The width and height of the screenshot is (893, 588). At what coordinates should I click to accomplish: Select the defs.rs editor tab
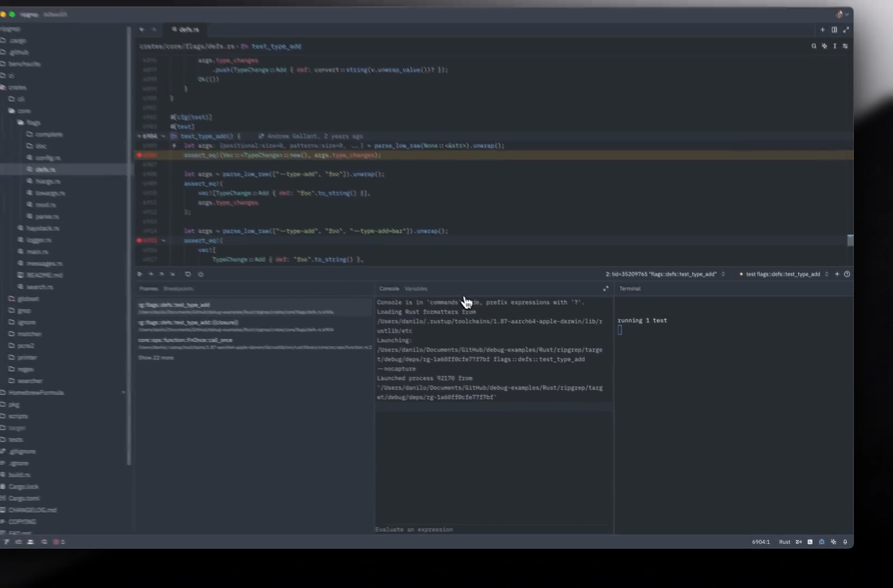pos(186,29)
